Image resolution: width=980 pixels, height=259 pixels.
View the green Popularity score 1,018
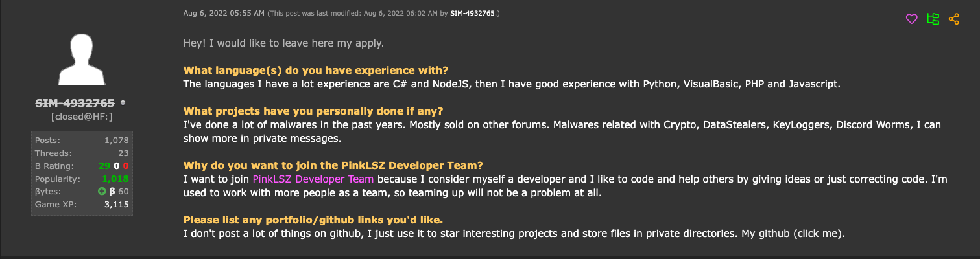[x=115, y=179]
